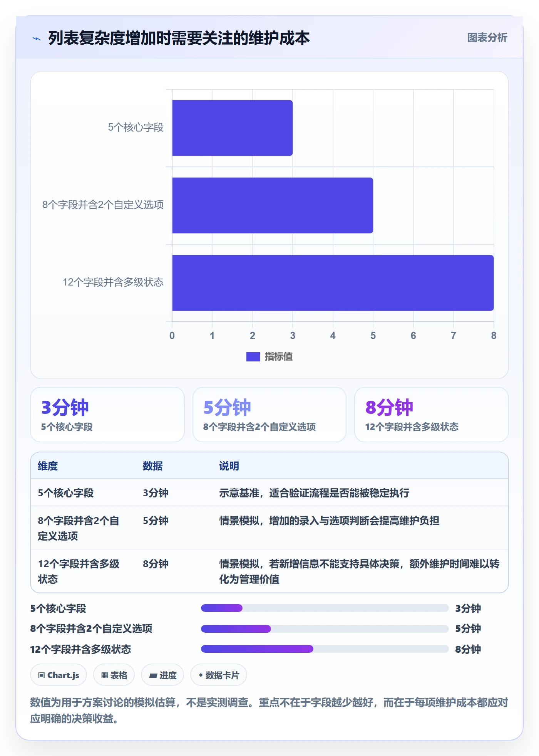Click the 图表分析 label in the header

(487, 38)
